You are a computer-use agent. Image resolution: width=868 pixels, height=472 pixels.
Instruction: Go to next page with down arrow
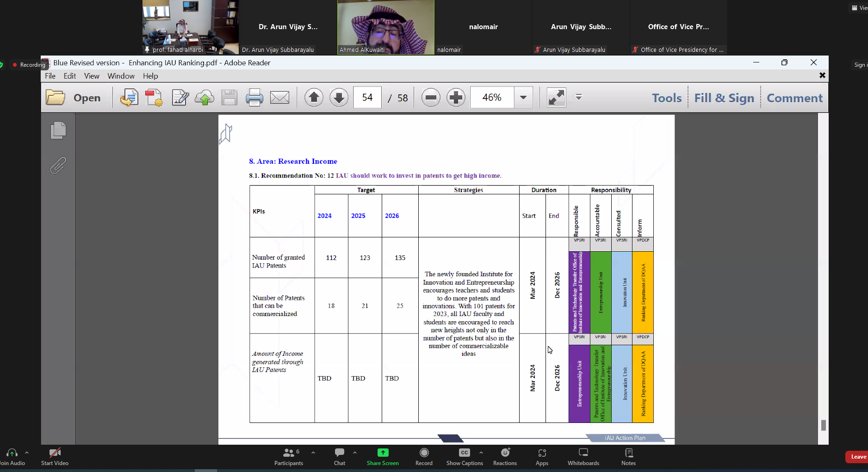(x=339, y=98)
